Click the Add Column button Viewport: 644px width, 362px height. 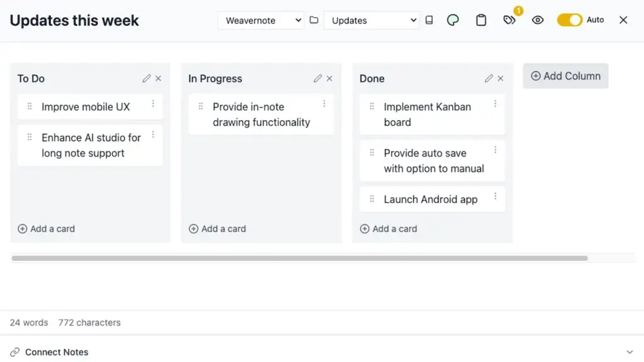point(565,75)
